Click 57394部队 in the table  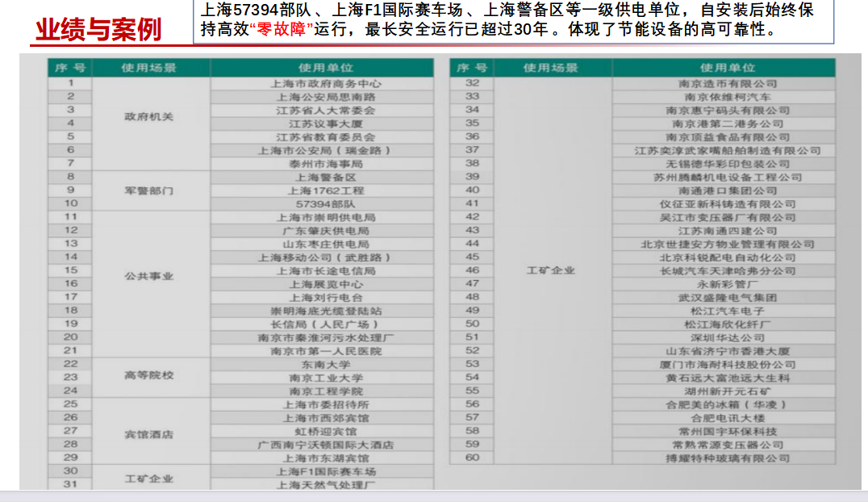click(x=326, y=204)
